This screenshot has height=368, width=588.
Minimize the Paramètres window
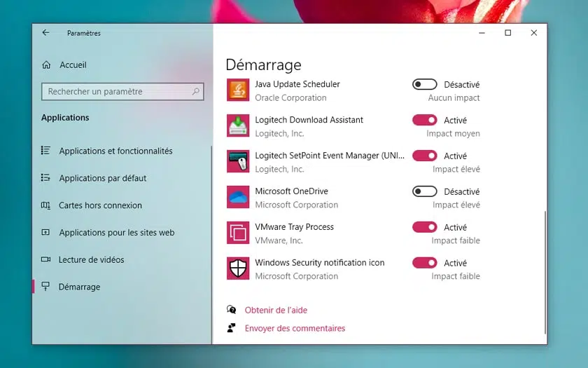click(482, 33)
